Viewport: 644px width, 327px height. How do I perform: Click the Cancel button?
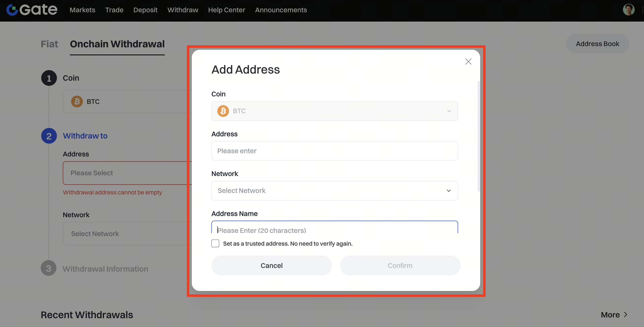271,265
